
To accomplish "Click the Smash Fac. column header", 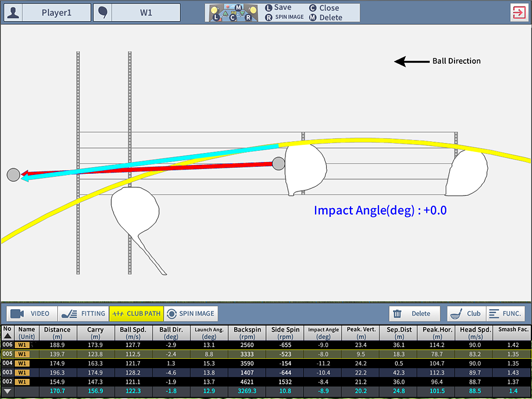I will [512, 332].
